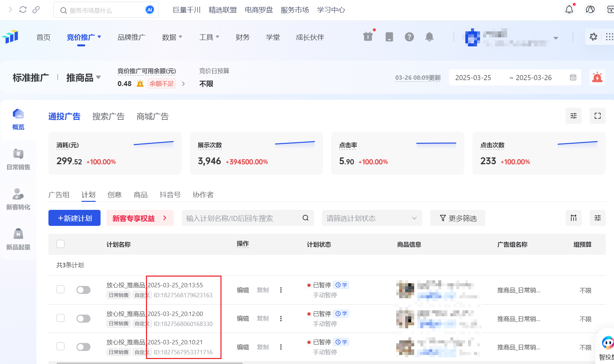
Task: Expand the 请筛选计划状态 dropdown
Action: [x=372, y=218]
